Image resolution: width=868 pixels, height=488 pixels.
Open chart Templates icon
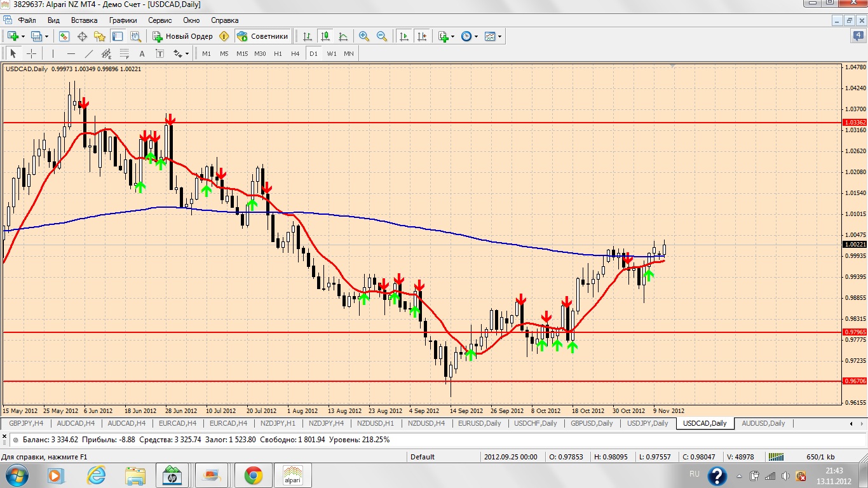[x=489, y=36]
